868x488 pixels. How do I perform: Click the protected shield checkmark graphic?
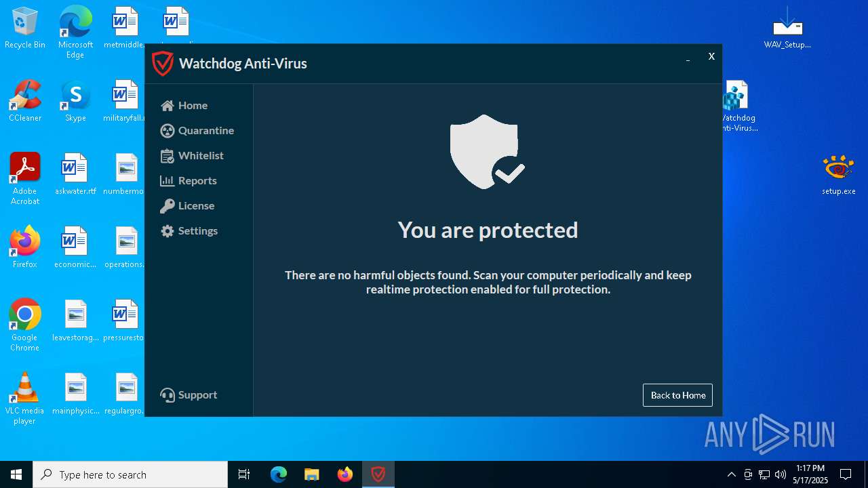(487, 152)
